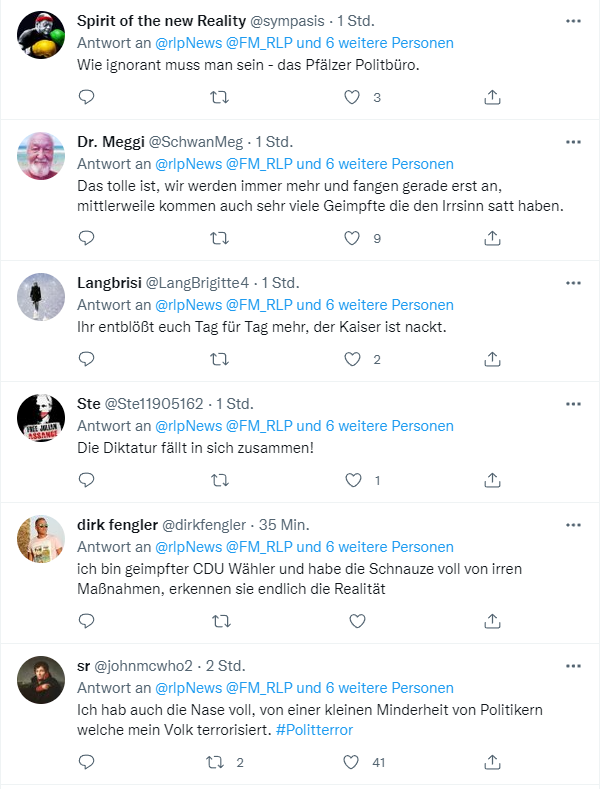Show '6 weitere Personen' in Ste's reply
603x789 pixels.
[x=386, y=426]
